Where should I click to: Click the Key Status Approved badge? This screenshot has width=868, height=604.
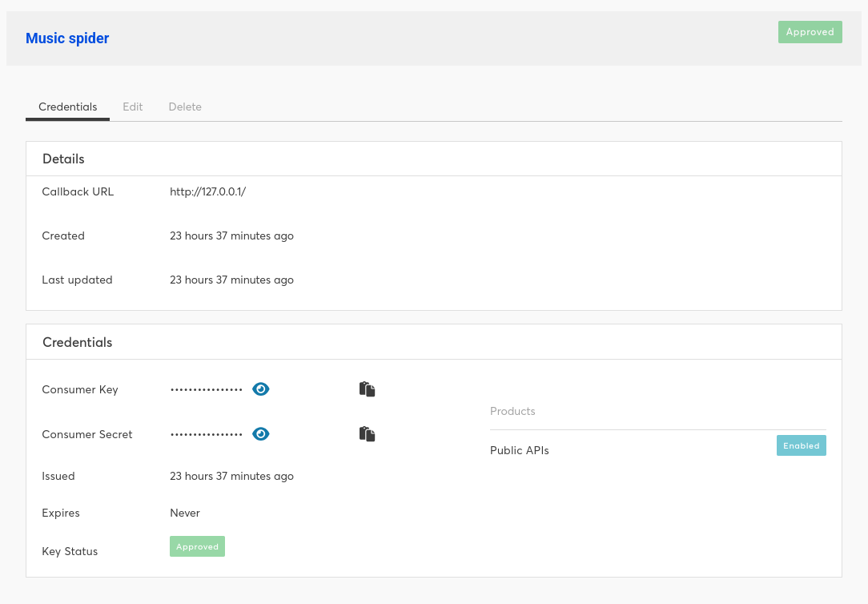pos(197,546)
